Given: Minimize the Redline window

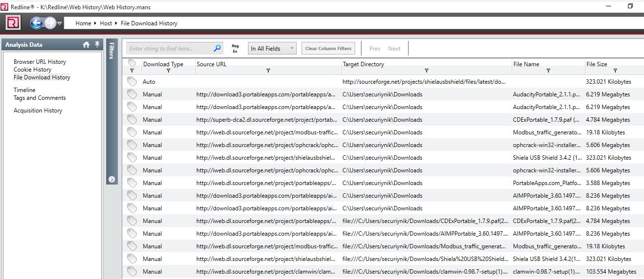Looking at the screenshot, I should click(x=608, y=6).
